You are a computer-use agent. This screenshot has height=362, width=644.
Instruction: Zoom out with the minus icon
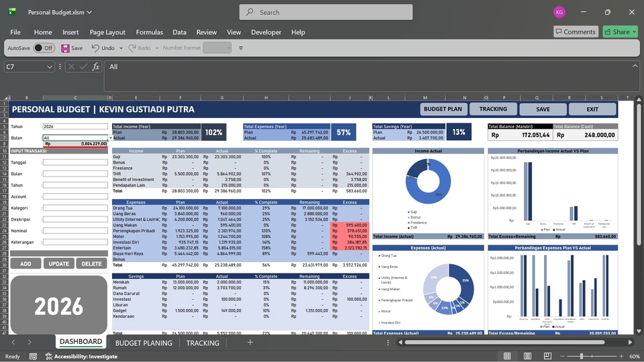[x=562, y=356]
